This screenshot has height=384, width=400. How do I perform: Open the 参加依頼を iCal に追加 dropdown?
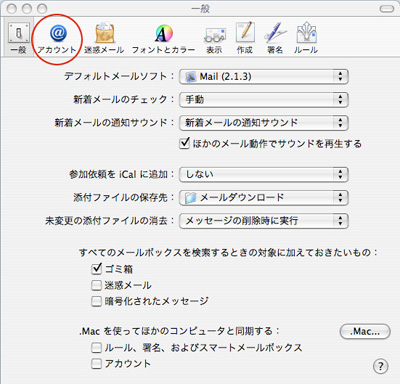click(264, 174)
